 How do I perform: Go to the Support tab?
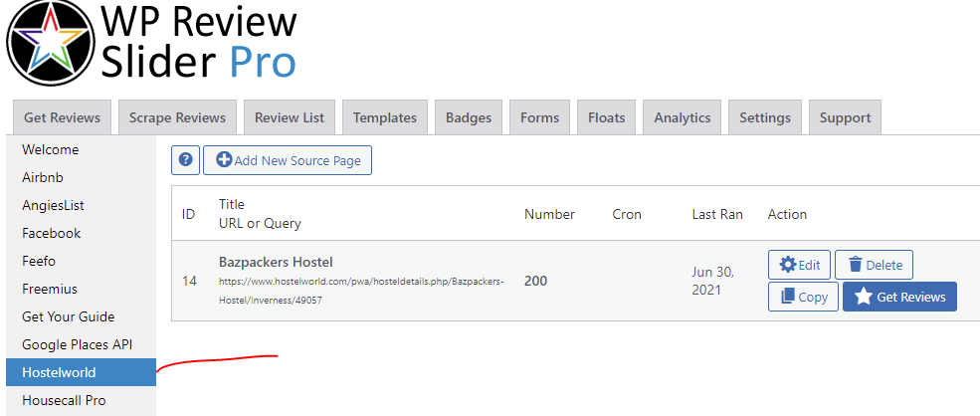845,117
